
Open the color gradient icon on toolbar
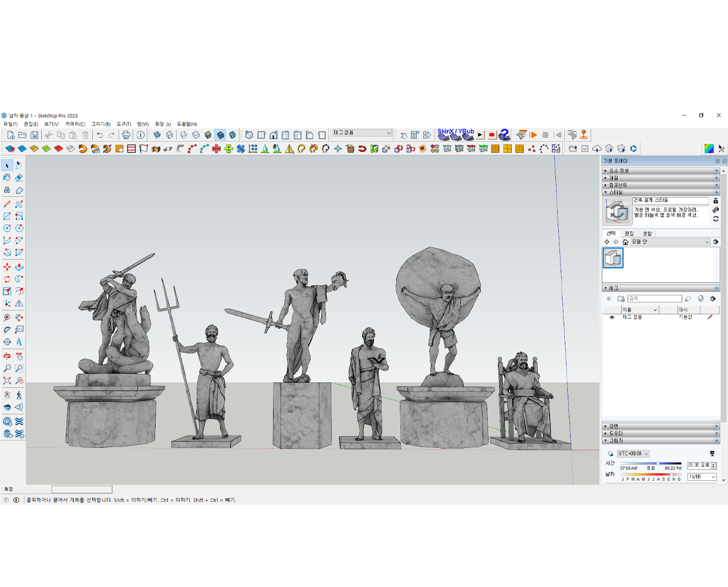pos(709,149)
